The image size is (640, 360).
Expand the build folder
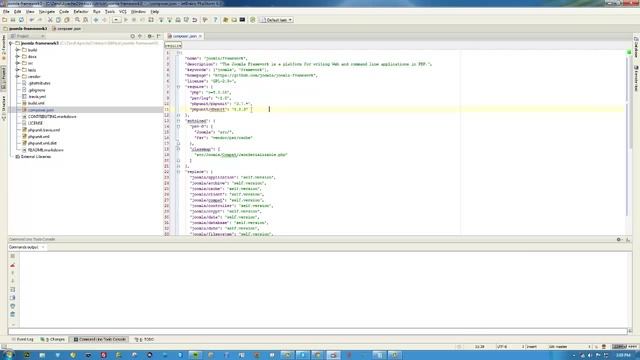pos(18,50)
